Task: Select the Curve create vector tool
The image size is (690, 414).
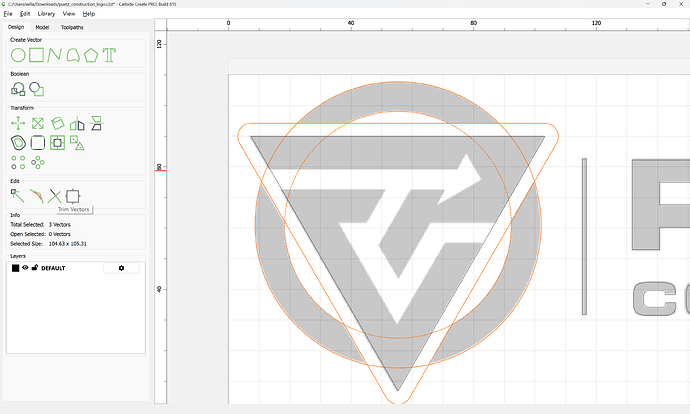Action: (73, 55)
